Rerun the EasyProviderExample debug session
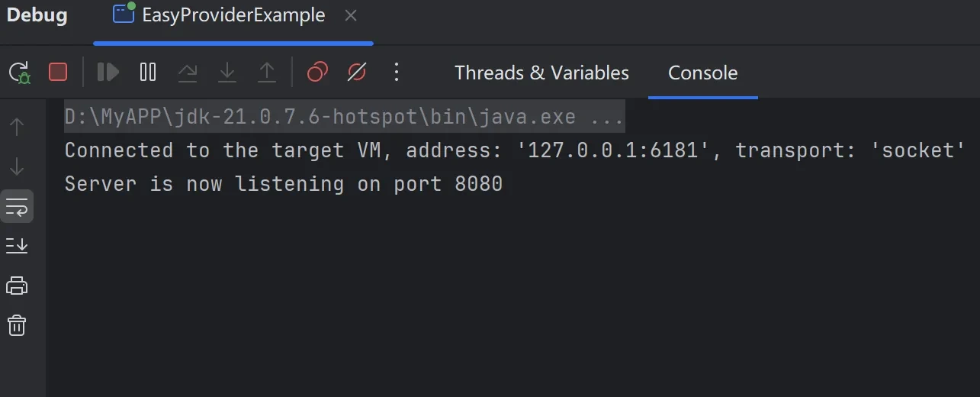The width and height of the screenshot is (980, 397). pos(19,73)
